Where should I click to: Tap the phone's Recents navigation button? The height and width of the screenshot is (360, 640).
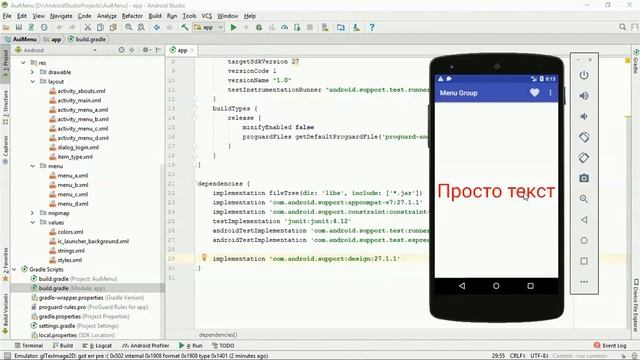(x=530, y=286)
